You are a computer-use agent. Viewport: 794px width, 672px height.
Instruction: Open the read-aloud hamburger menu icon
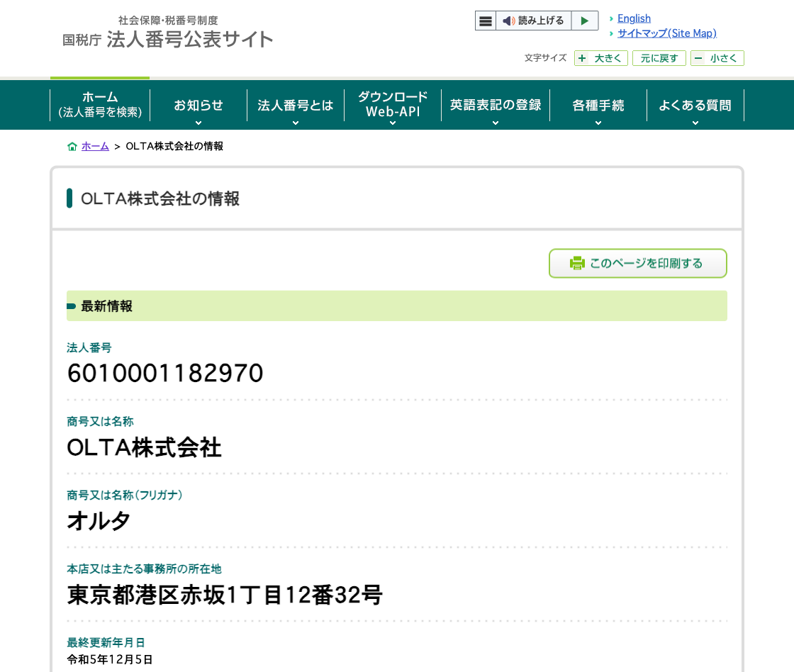point(485,21)
